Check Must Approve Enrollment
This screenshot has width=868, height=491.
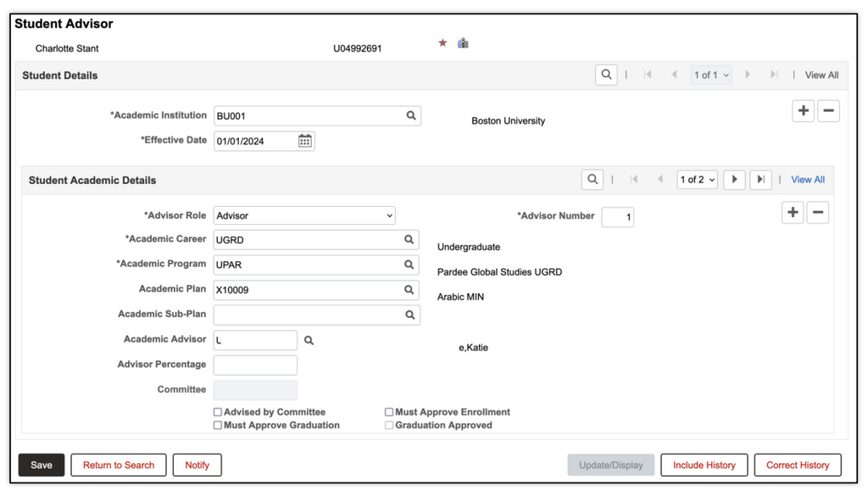click(x=388, y=412)
